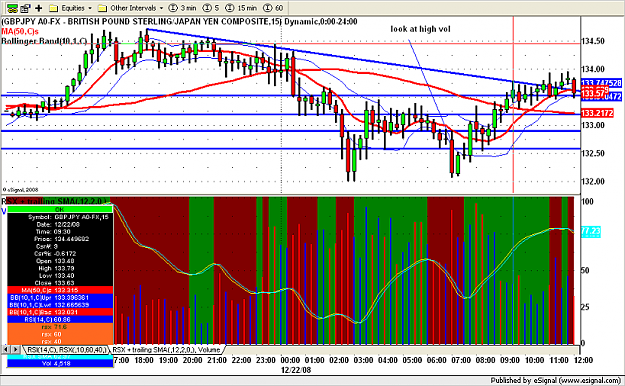Click the page layout properties toolbar icon
The width and height of the screenshot is (625, 386).
25,8
